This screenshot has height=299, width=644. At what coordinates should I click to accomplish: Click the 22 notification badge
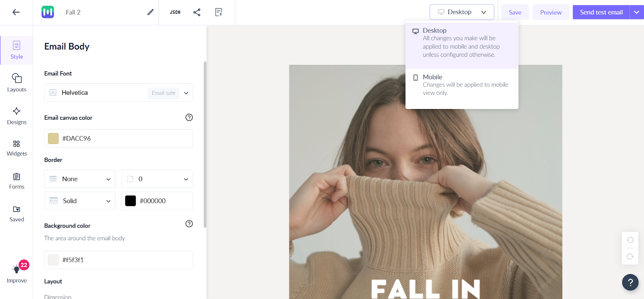(24, 265)
